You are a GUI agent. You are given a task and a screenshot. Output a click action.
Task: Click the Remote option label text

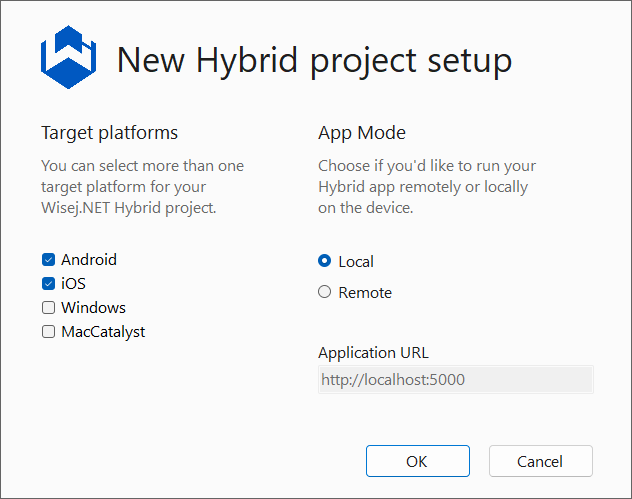365,293
